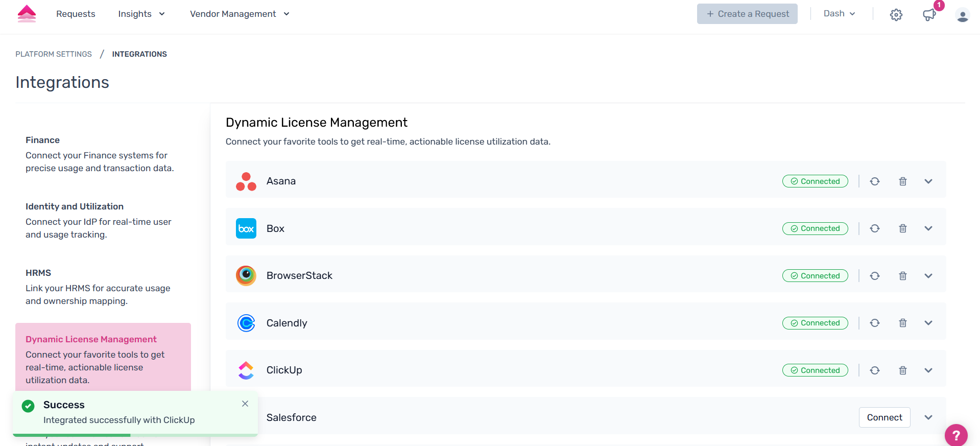980x446 pixels.
Task: Go to the Requests page
Action: click(76, 14)
